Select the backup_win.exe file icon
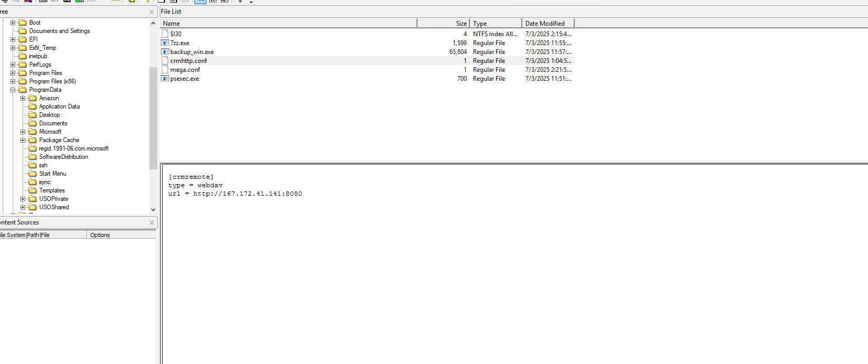Screen dimensions: 868x364 165,52
